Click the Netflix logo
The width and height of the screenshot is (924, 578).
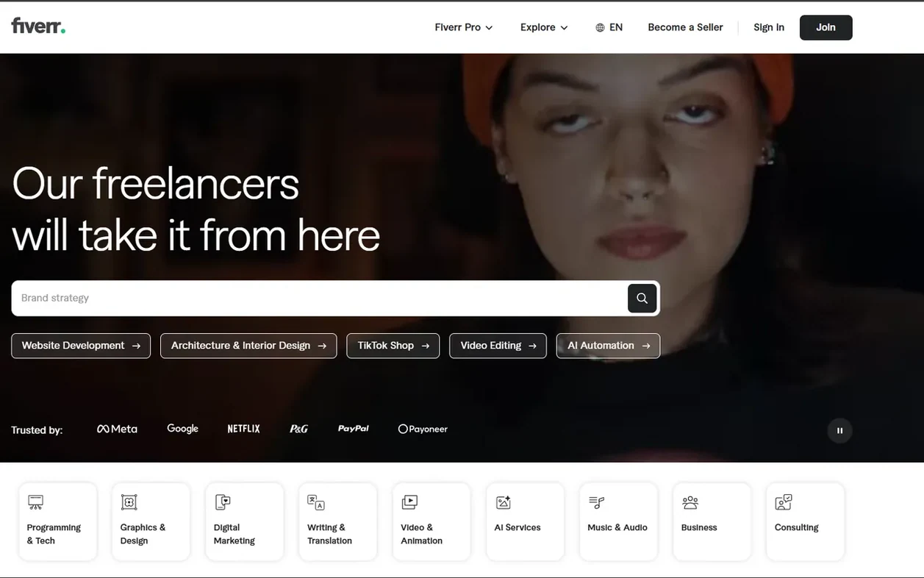243,429
